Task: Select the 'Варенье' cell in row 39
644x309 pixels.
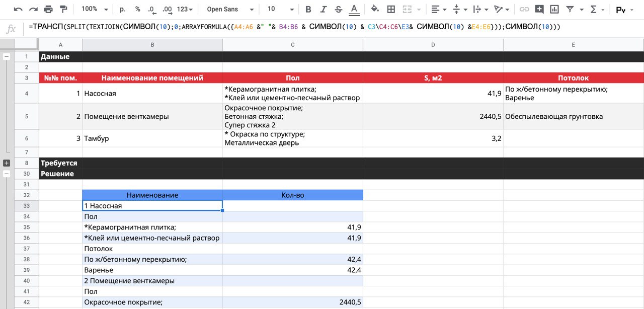Action: pos(152,270)
